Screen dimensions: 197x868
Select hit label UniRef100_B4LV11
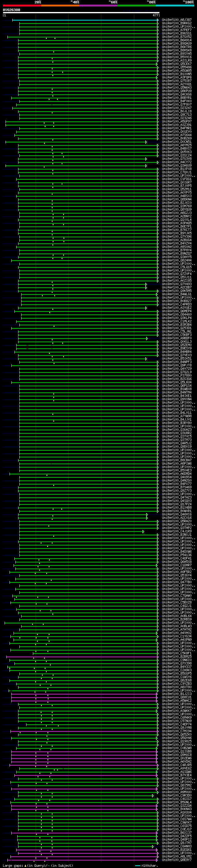click(177, 413)
